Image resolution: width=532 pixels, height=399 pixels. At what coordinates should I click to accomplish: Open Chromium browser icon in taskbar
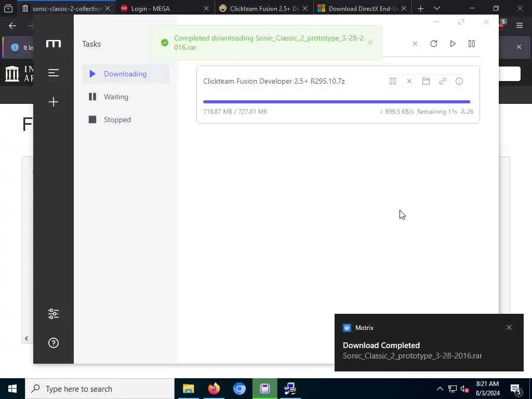pos(239,389)
